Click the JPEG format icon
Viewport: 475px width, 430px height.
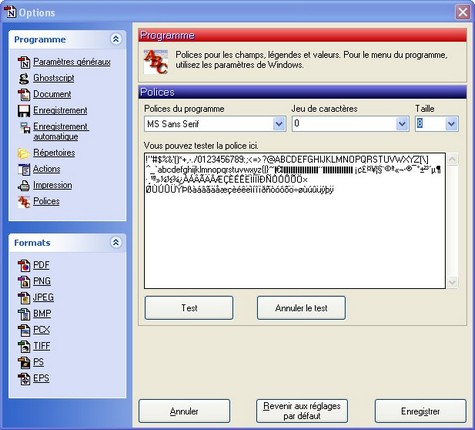pyautogui.click(x=24, y=298)
